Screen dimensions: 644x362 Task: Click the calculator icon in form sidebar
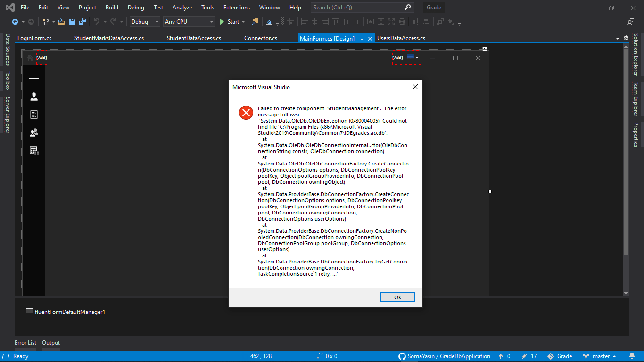click(34, 150)
